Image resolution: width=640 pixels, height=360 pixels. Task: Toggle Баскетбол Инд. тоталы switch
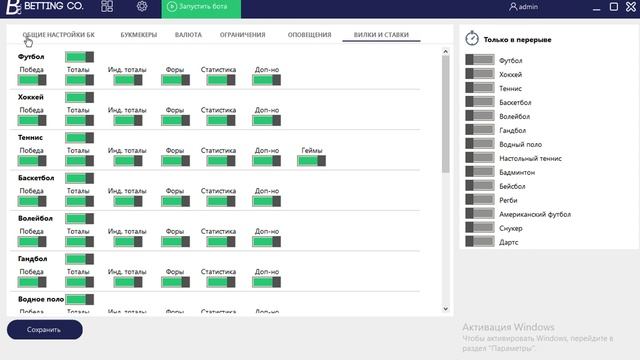128,201
